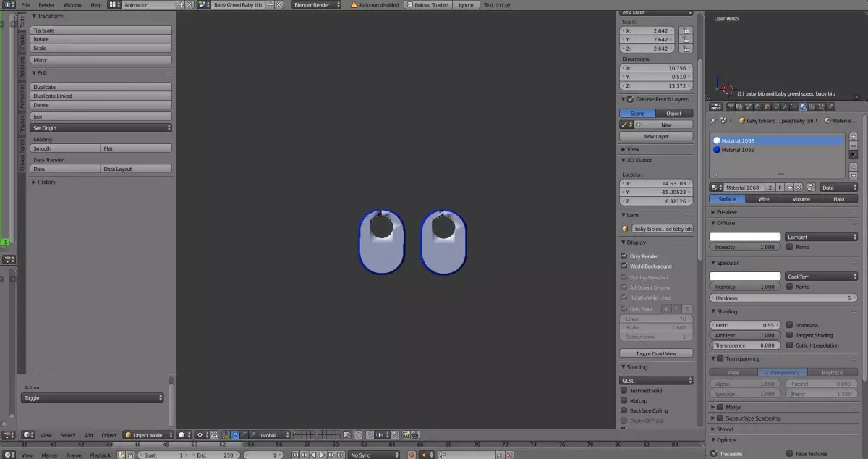The height and width of the screenshot is (459, 868).
Task: Open the Particles properties tab icon
Action: tap(822, 106)
